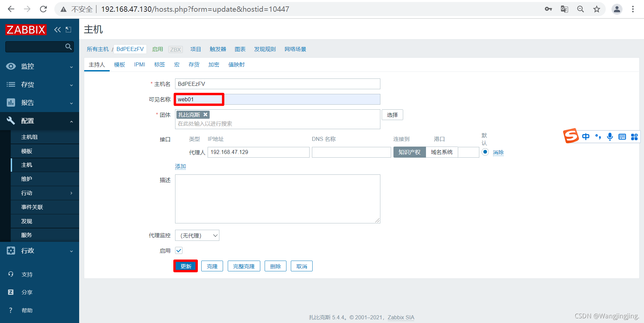The height and width of the screenshot is (323, 644).
Task: Open 主机组 host groups in sidebar
Action: (45, 137)
